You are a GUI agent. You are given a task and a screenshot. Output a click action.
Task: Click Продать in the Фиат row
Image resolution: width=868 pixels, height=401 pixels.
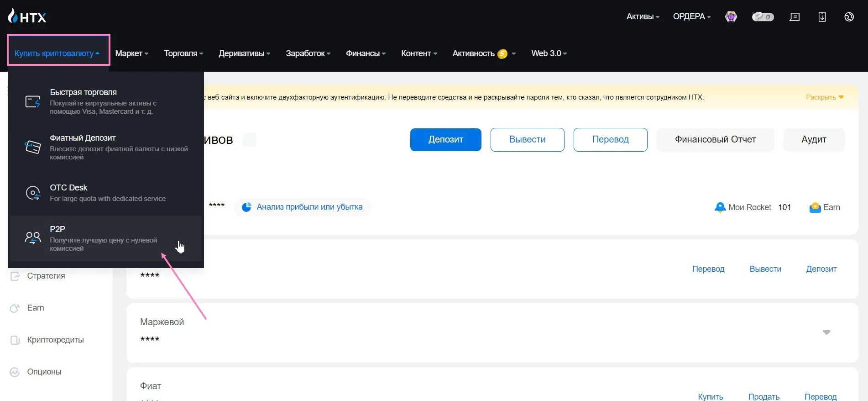coord(764,396)
